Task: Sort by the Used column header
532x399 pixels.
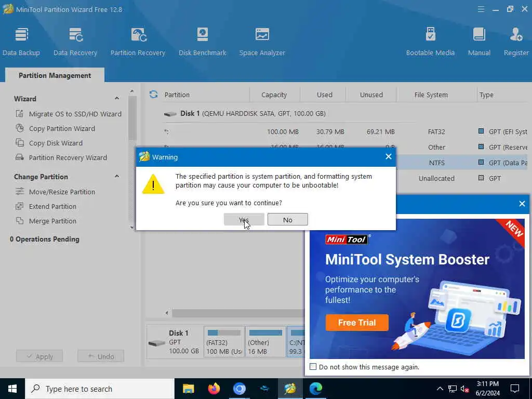Action: coord(324,95)
